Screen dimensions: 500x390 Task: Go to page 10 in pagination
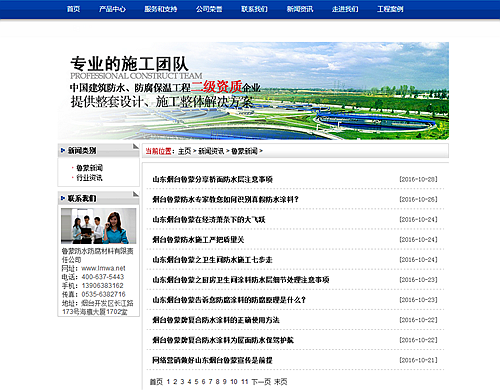coord(234,382)
